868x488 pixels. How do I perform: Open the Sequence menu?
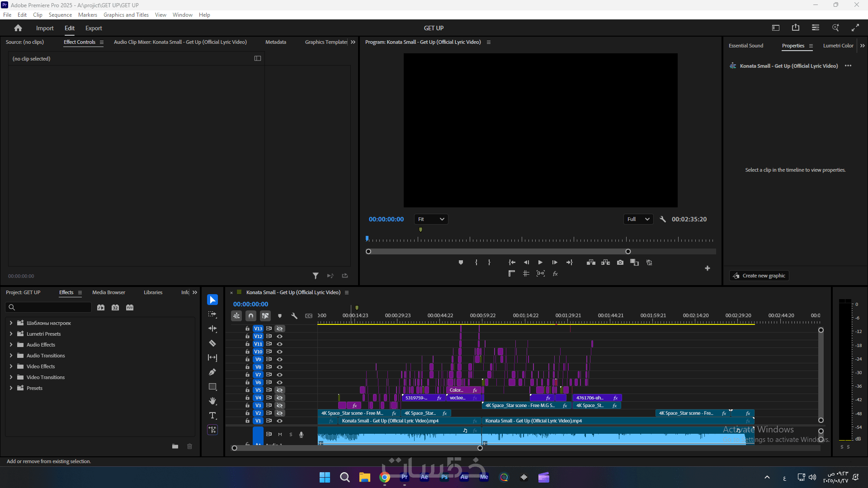pos(60,15)
